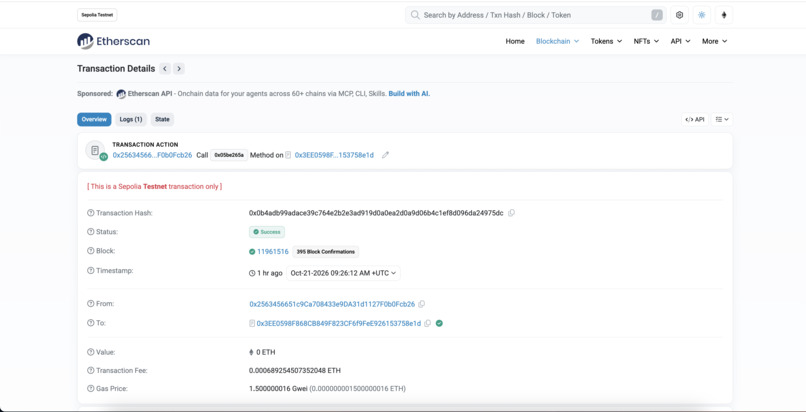Click the 1.500000016 Gwei gas price

pyautogui.click(x=278, y=389)
